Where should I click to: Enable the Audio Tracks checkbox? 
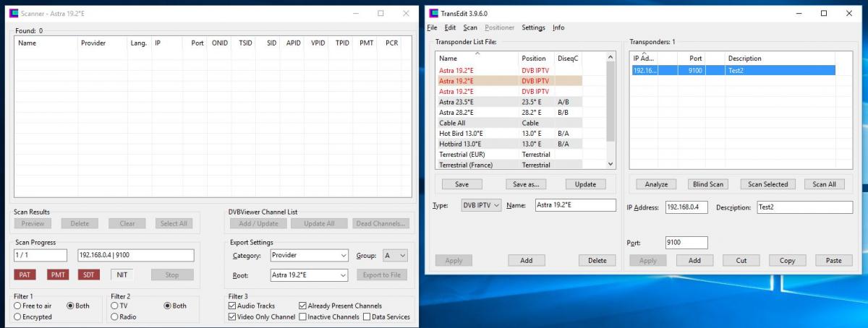pyautogui.click(x=232, y=306)
